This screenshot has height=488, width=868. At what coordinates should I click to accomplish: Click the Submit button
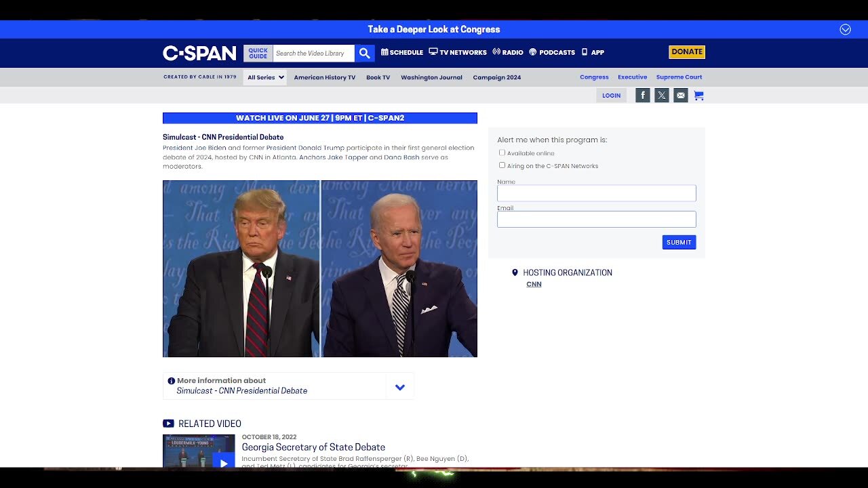(679, 242)
